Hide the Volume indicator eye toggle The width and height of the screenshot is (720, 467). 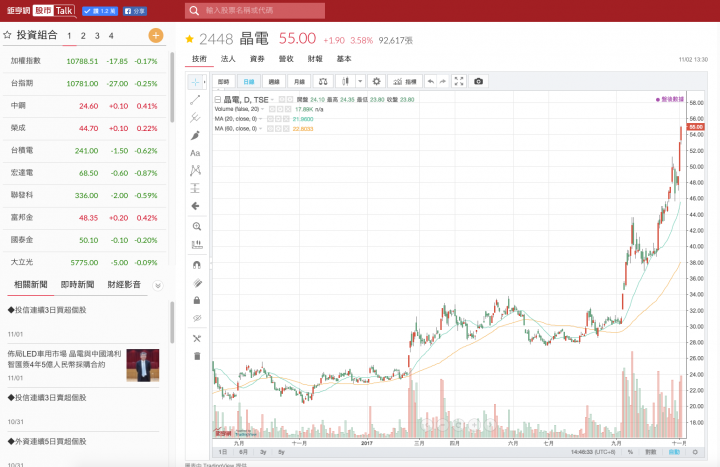[x=272, y=109]
